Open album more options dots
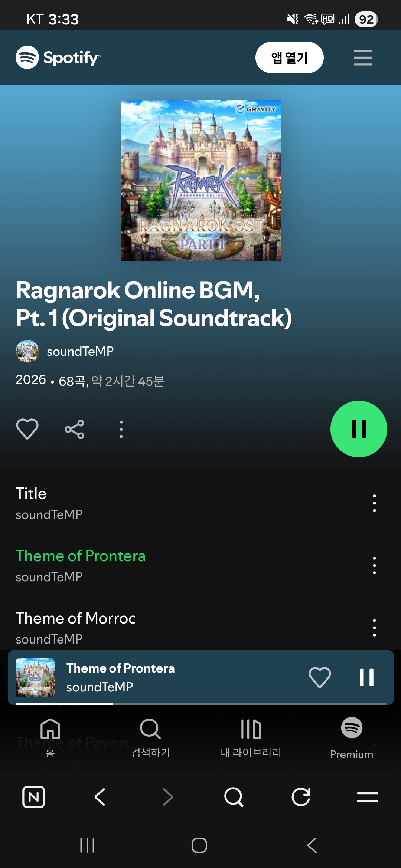 pos(121,429)
